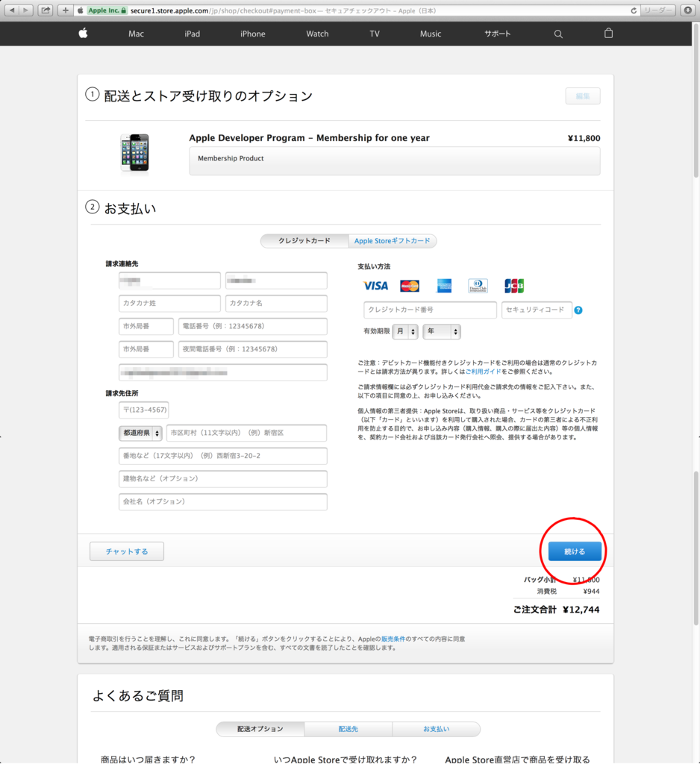
Task: Click the Diners Club logo
Action: (478, 286)
